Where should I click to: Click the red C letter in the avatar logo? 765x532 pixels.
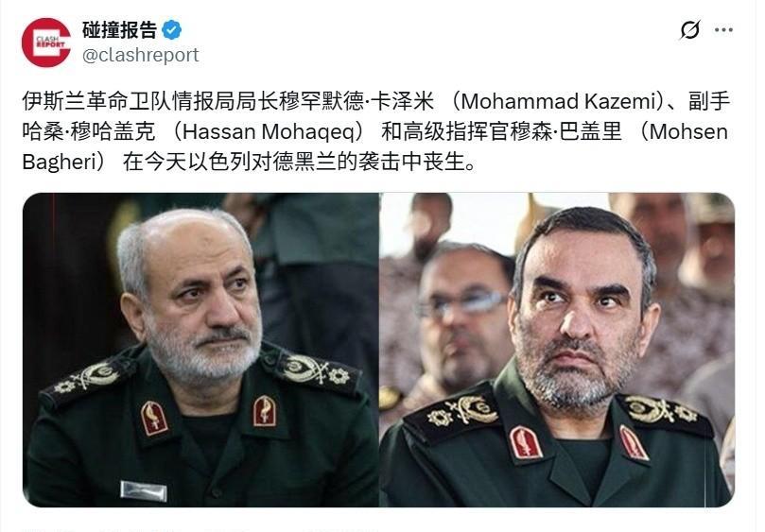[46, 43]
